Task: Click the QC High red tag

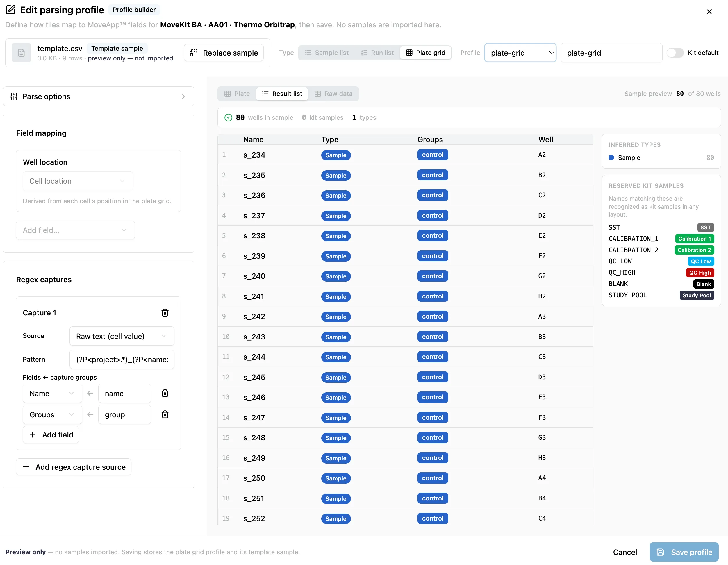Action: pyautogui.click(x=700, y=273)
